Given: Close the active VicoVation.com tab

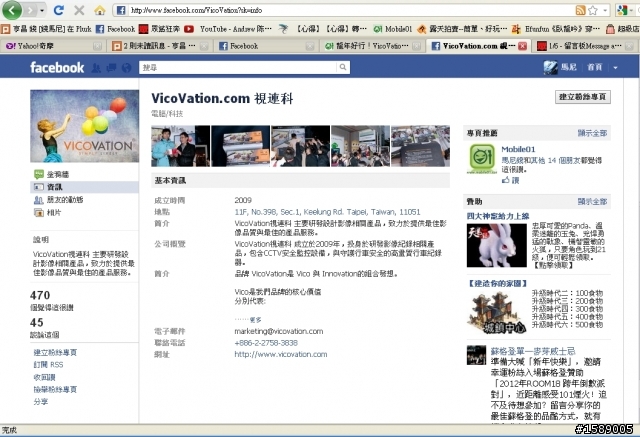Looking at the screenshot, I should point(522,46).
